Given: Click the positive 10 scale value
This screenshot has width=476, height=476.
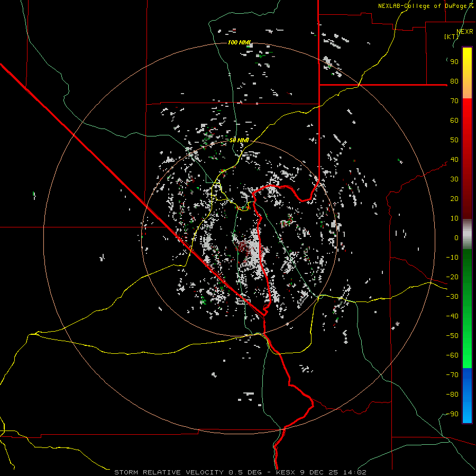Looking at the screenshot, I should click(454, 218).
